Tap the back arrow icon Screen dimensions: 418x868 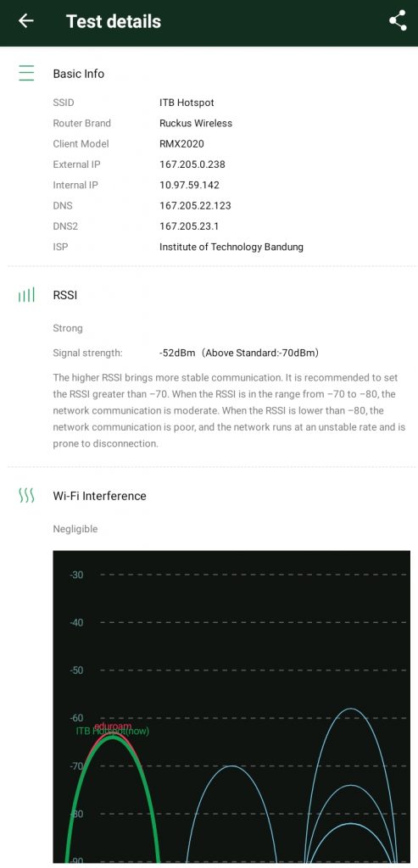26,21
